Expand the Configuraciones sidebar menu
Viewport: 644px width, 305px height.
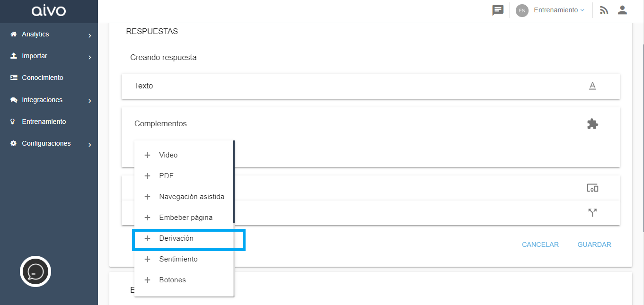coord(49,144)
